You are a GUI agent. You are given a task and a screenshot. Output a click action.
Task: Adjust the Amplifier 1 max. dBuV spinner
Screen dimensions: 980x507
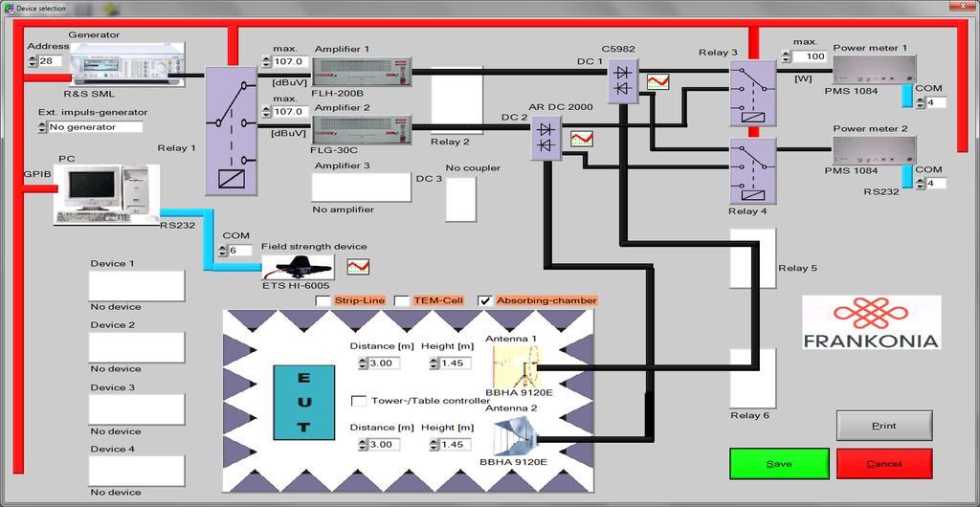click(267, 61)
